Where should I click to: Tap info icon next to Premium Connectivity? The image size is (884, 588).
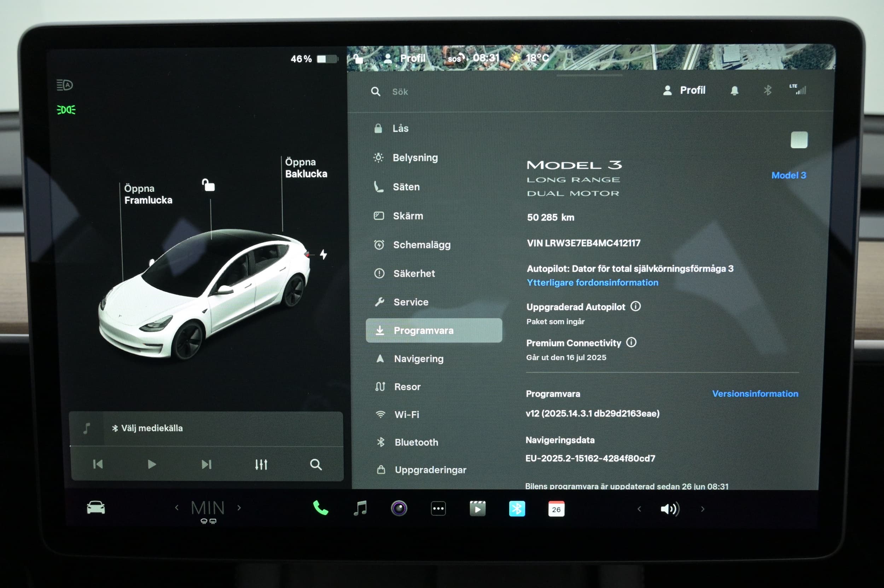[x=631, y=342]
